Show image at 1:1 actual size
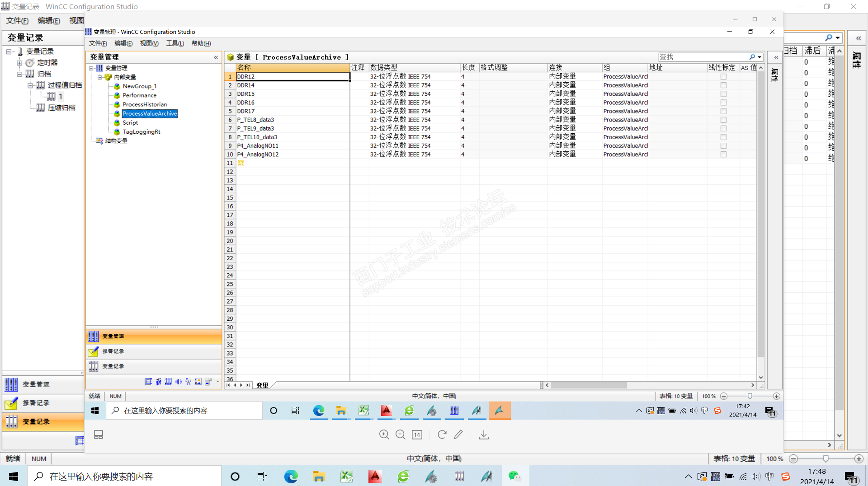 coord(417,435)
